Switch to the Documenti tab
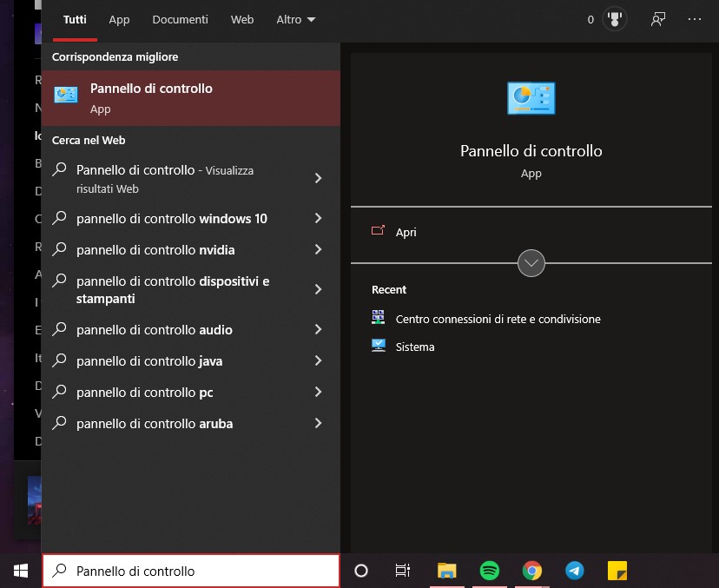This screenshot has width=719, height=588. tap(180, 19)
